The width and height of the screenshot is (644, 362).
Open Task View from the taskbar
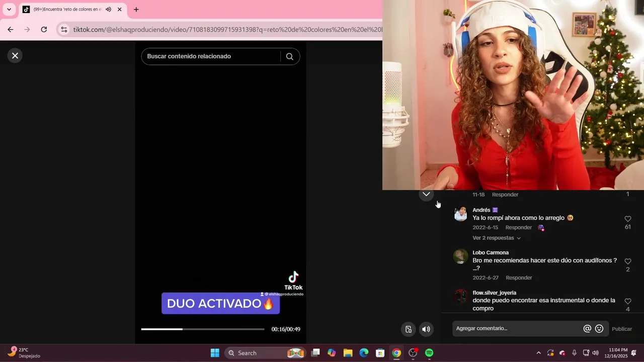[x=315, y=353]
